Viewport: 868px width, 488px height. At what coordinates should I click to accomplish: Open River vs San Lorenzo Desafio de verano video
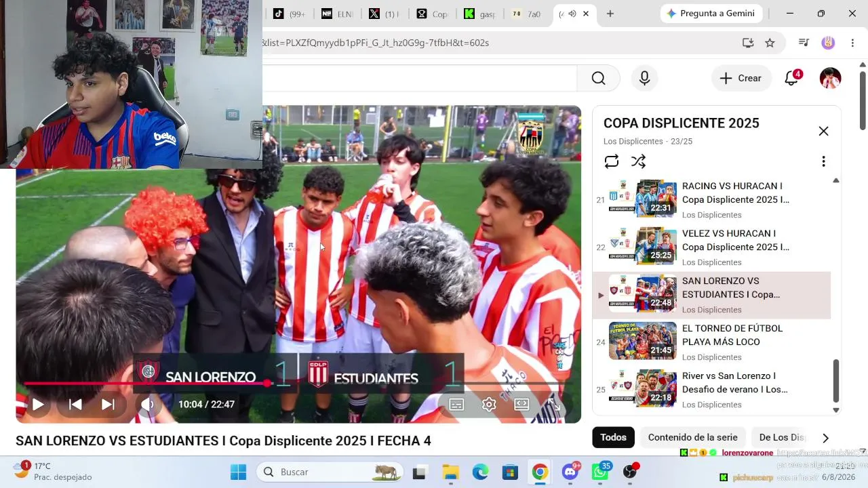pos(711,390)
